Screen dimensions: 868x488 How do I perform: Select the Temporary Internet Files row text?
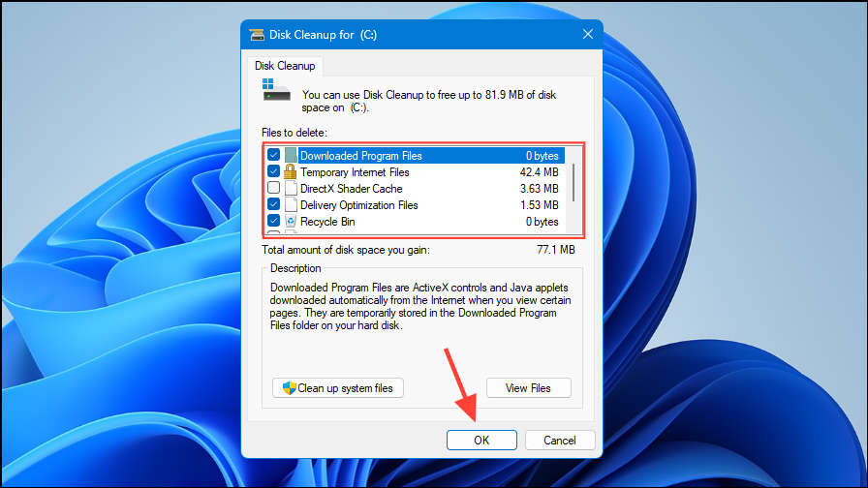pyautogui.click(x=355, y=172)
